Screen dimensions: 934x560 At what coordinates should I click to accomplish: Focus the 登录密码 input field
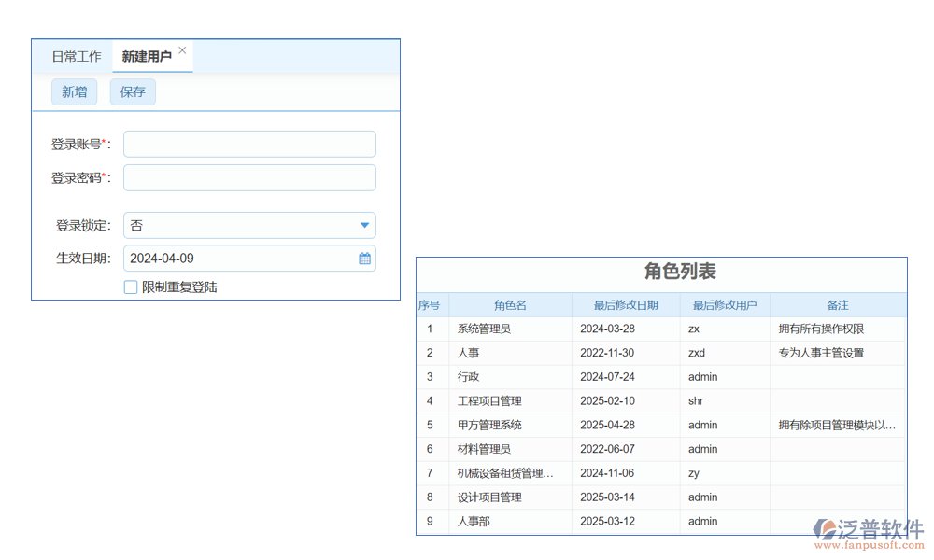tap(249, 178)
